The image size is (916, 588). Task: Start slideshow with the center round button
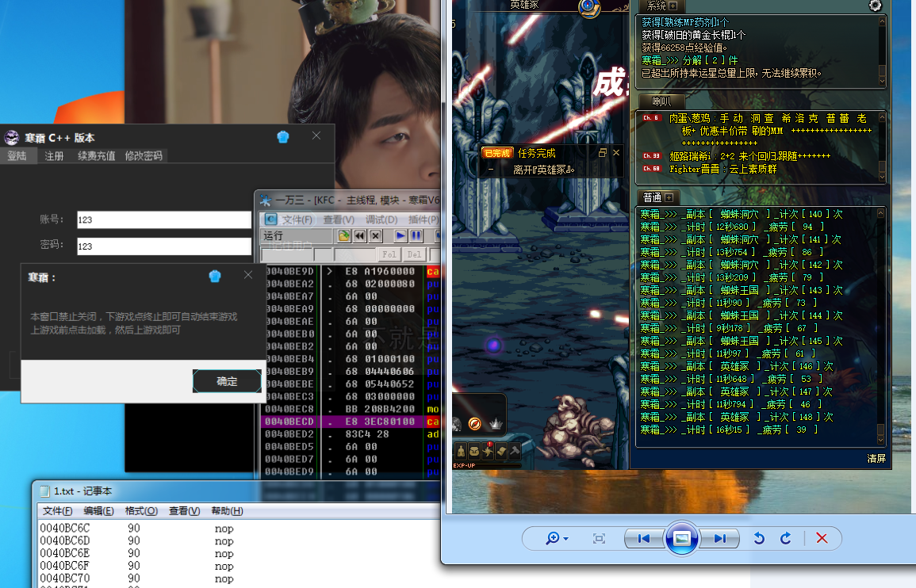682,538
